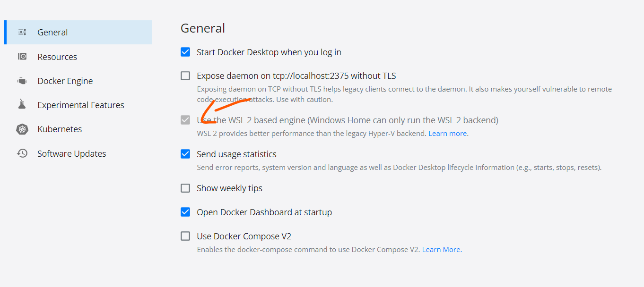The image size is (644, 287).
Task: Enable Show weekly tips
Action: (185, 188)
